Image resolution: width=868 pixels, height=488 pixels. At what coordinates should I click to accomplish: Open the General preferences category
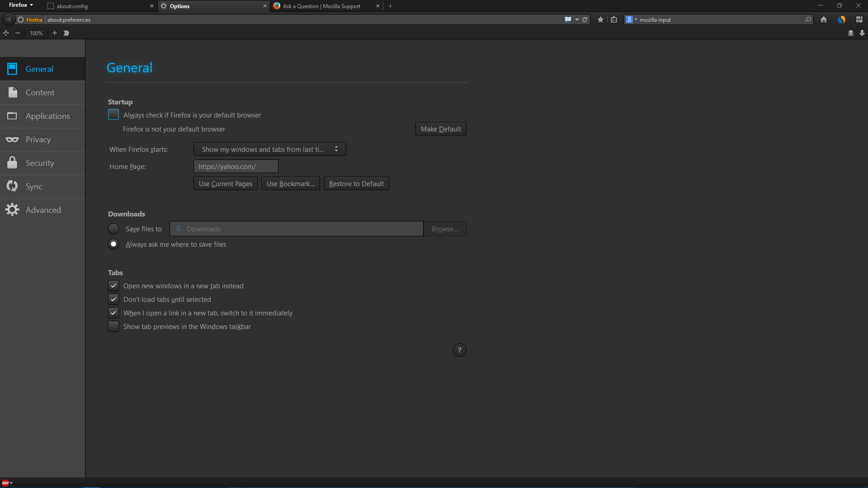[x=42, y=69]
